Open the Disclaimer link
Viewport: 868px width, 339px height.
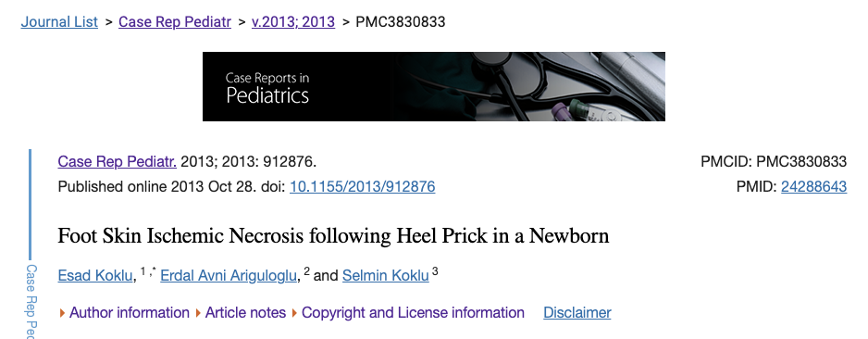[577, 313]
